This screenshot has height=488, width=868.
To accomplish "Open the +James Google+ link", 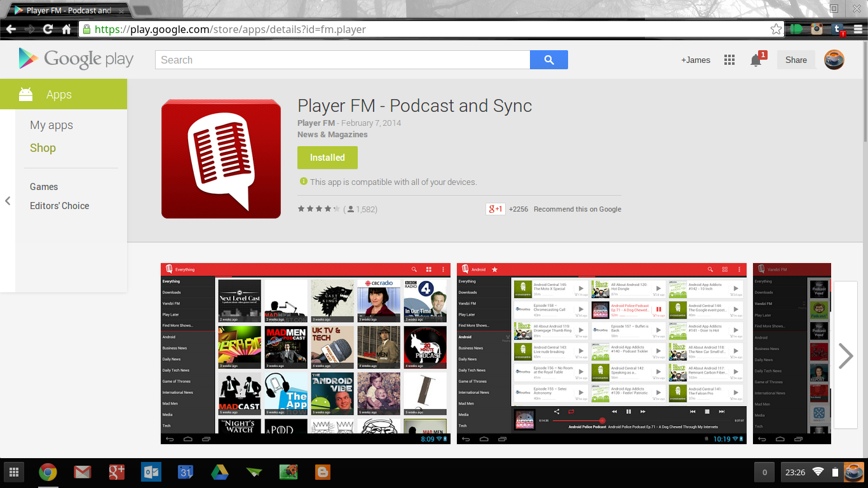I will click(x=696, y=60).
